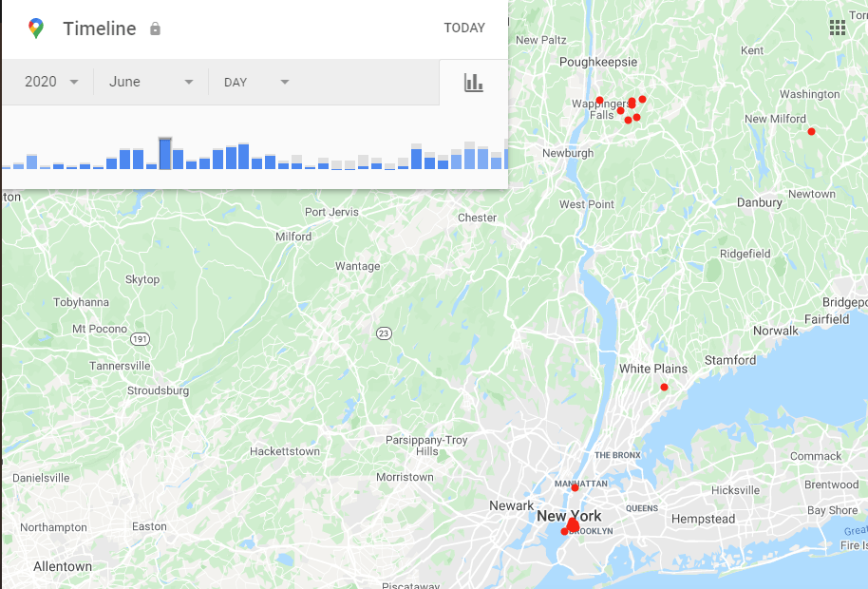This screenshot has width=868, height=589.
Task: Click the large red marker in Brooklyn
Action: click(x=573, y=525)
